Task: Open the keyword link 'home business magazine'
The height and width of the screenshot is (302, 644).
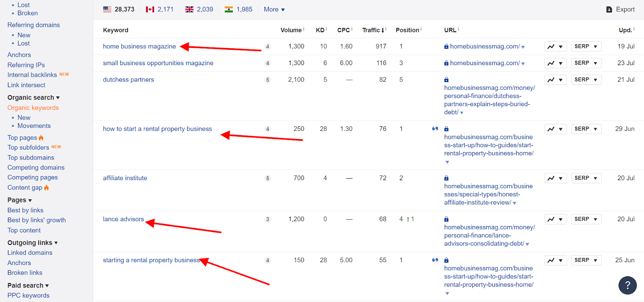Action: tap(139, 46)
